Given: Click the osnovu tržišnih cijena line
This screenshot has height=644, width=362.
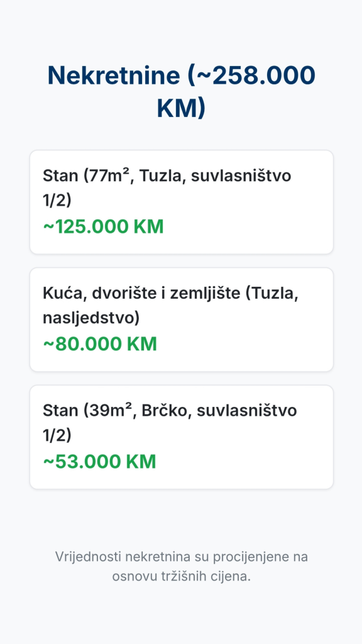Looking at the screenshot, I should [x=181, y=576].
